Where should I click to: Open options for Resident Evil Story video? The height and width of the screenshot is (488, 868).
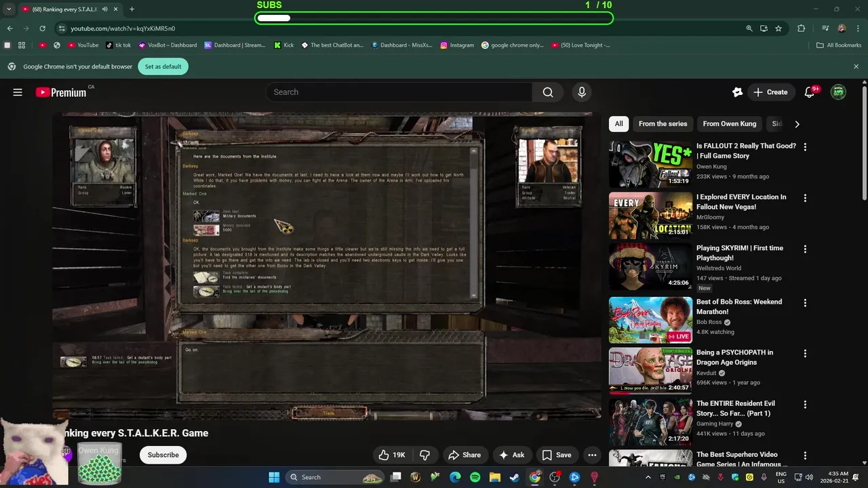[x=805, y=404]
